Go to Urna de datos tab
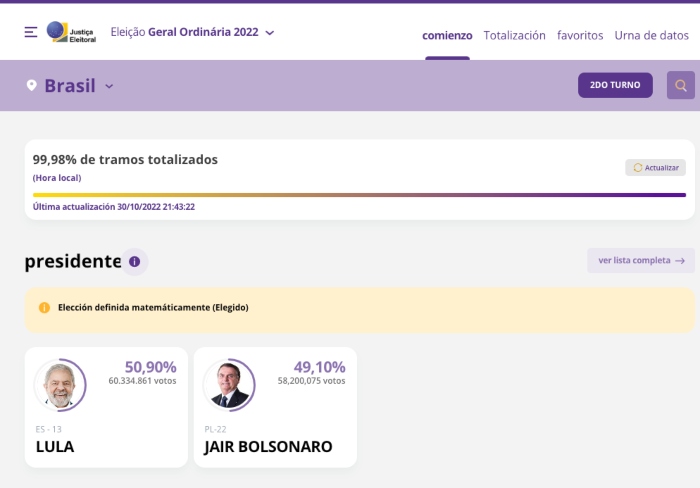700x488 pixels. point(651,35)
